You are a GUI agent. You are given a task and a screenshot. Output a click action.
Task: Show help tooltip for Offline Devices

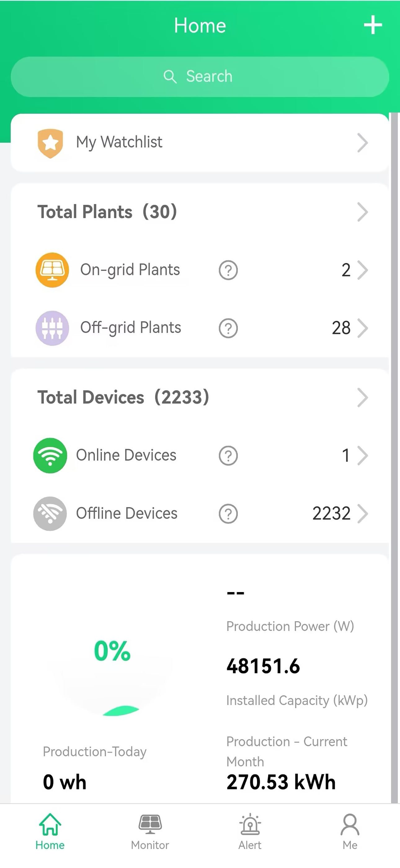point(228,514)
